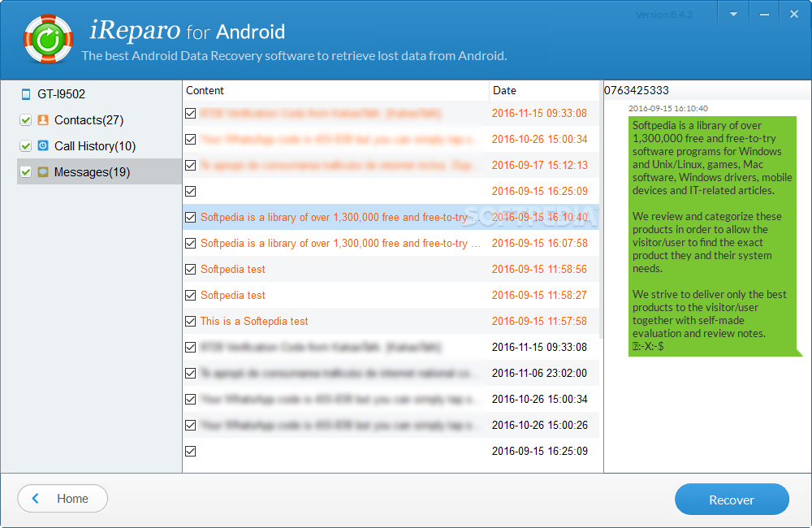
Task: Click the black date 2016-11-15 09:33:08
Action: [539, 347]
